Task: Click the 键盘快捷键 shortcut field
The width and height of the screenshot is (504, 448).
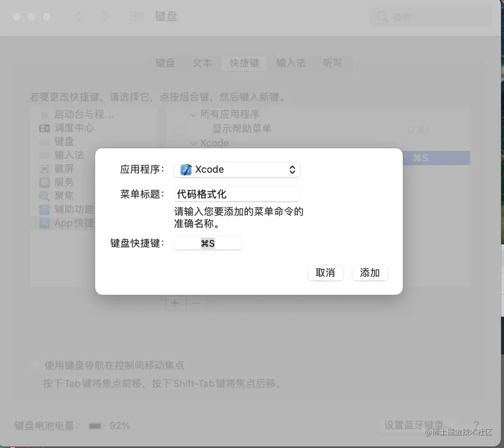Action: 207,243
